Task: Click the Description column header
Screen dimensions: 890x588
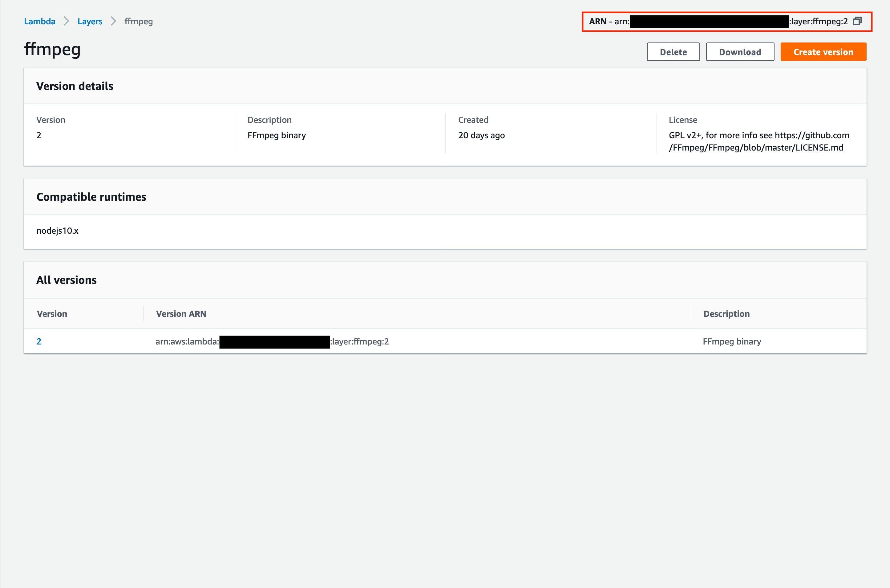Action: pos(726,313)
